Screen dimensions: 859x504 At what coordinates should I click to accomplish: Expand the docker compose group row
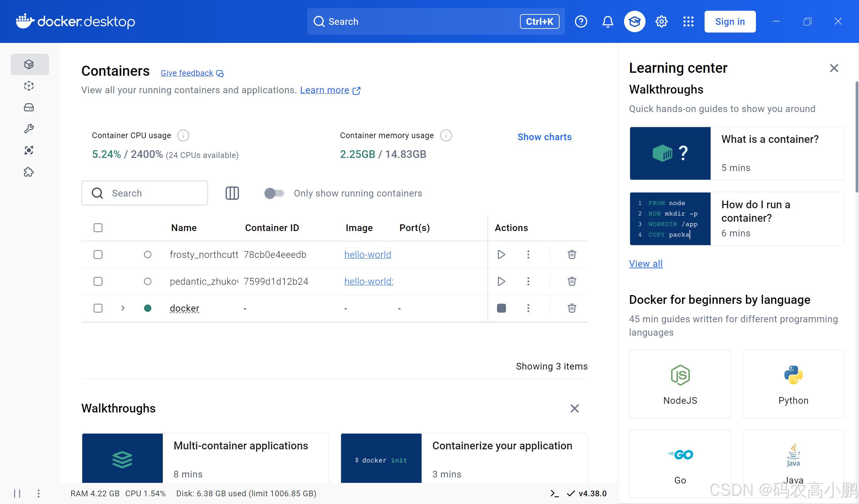(123, 308)
